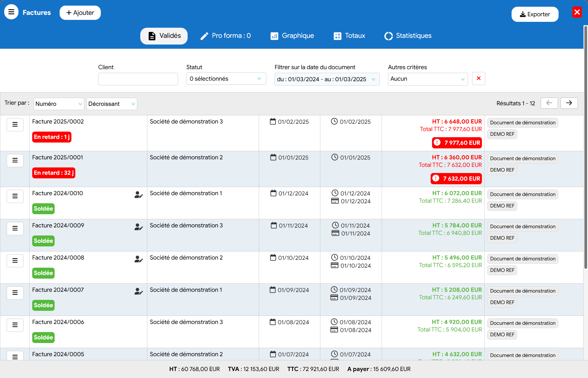Open row menu for Facture 2024/0008

15,261
